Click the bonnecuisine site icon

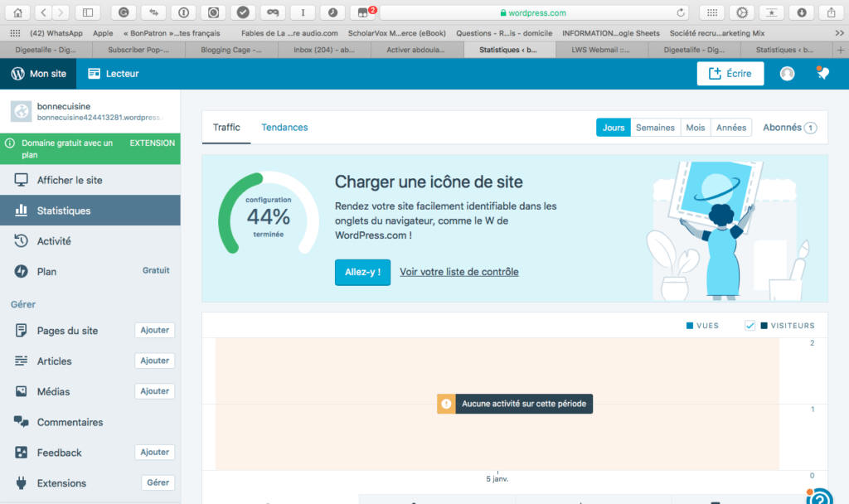pos(21,112)
